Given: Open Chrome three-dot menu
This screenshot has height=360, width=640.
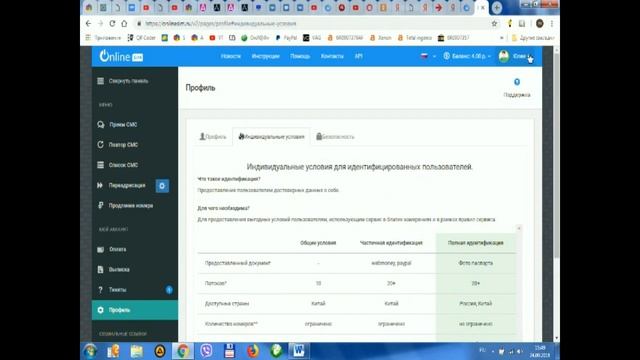Looking at the screenshot, I should coord(551,24).
